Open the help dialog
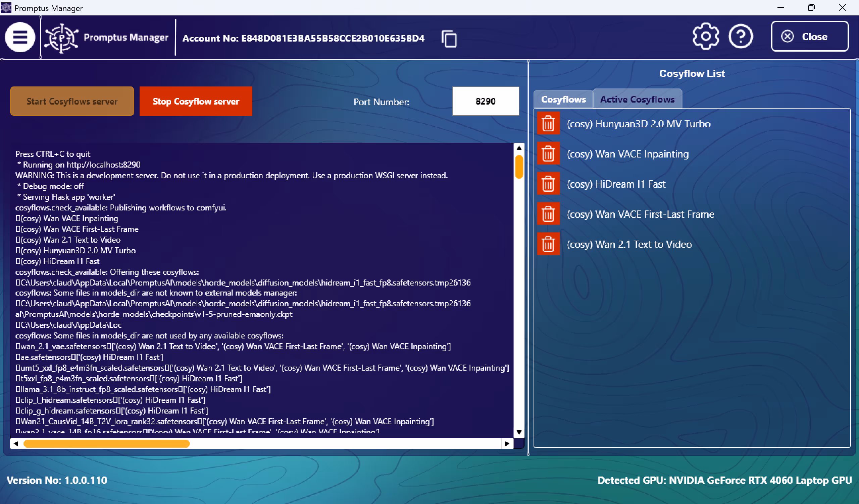The width and height of the screenshot is (859, 504). click(x=740, y=36)
